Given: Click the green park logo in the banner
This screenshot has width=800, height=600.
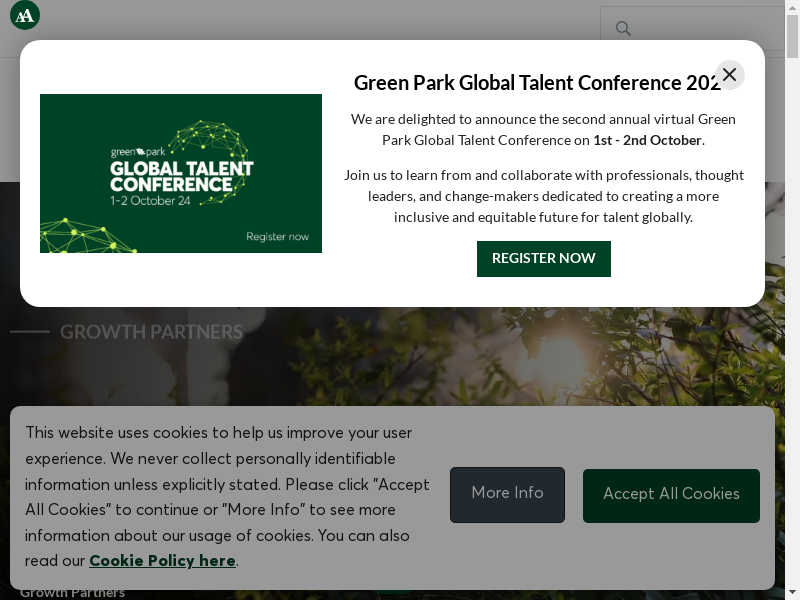Looking at the screenshot, I should (x=137, y=152).
